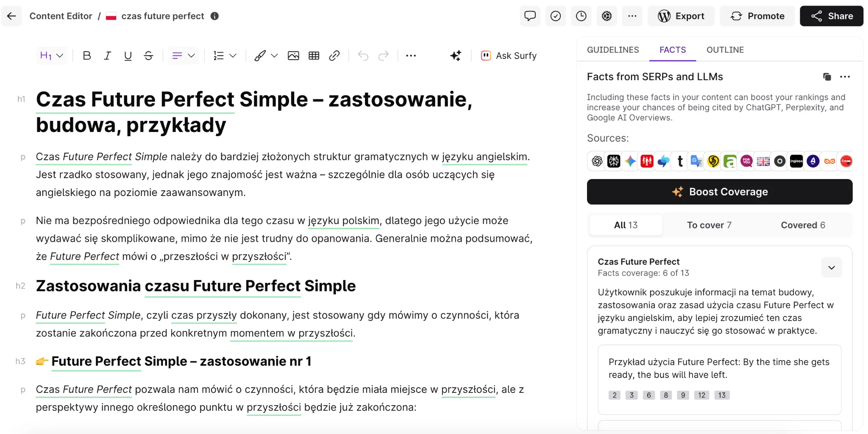
Task: Click source number 13 in example fact
Action: [x=722, y=395]
